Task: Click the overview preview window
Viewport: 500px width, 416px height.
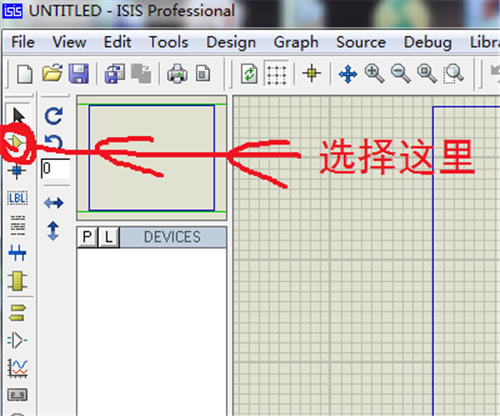Action: pos(152,158)
